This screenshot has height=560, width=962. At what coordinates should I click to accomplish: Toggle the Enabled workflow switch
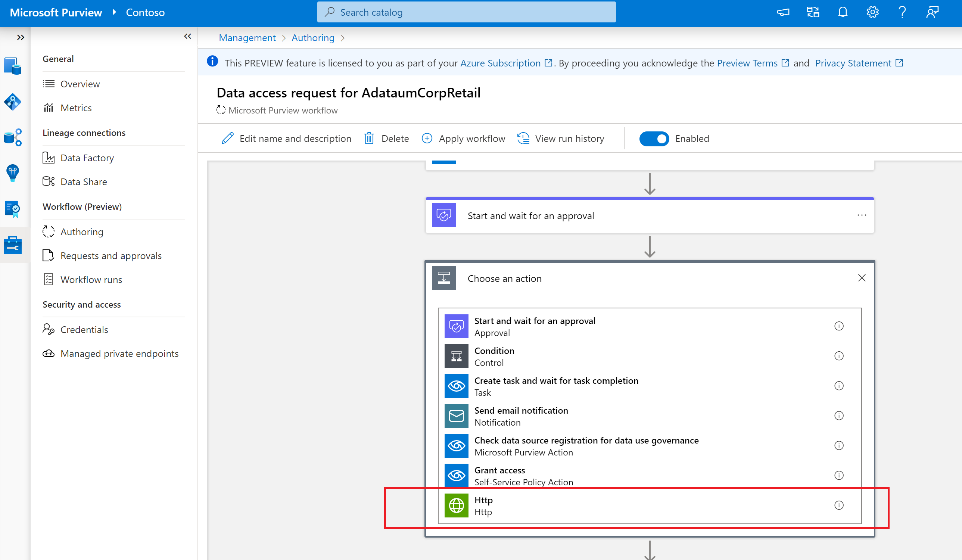coord(653,138)
